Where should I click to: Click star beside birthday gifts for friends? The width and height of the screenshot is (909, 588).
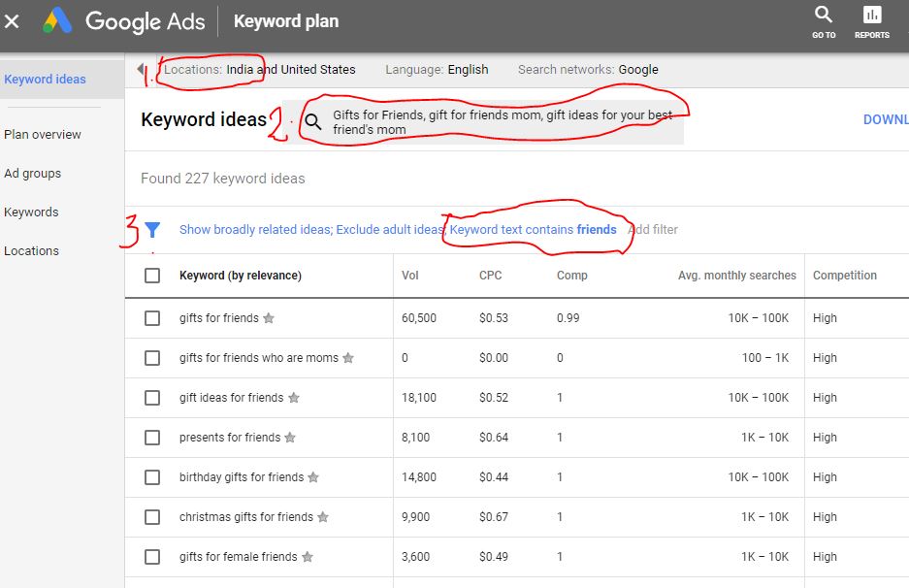click(x=313, y=477)
